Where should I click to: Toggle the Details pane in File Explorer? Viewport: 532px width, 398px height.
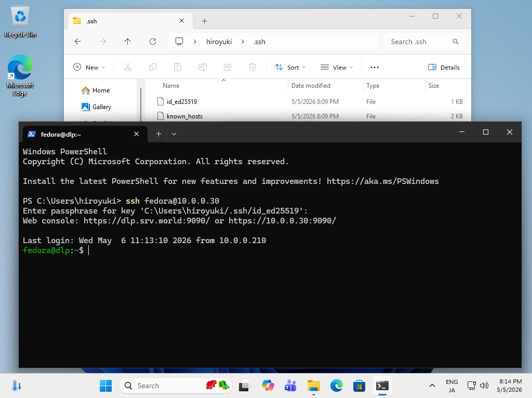pos(444,67)
